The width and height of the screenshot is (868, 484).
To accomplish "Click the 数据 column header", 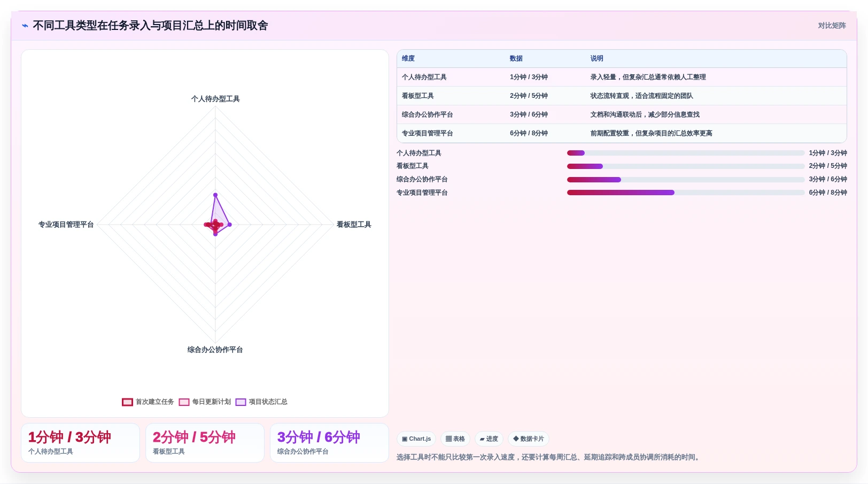I will tap(516, 59).
